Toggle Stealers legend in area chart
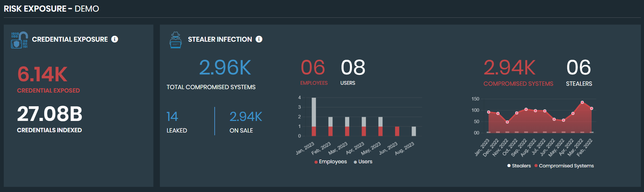Viewport: 644px width, 192px height. click(519, 166)
